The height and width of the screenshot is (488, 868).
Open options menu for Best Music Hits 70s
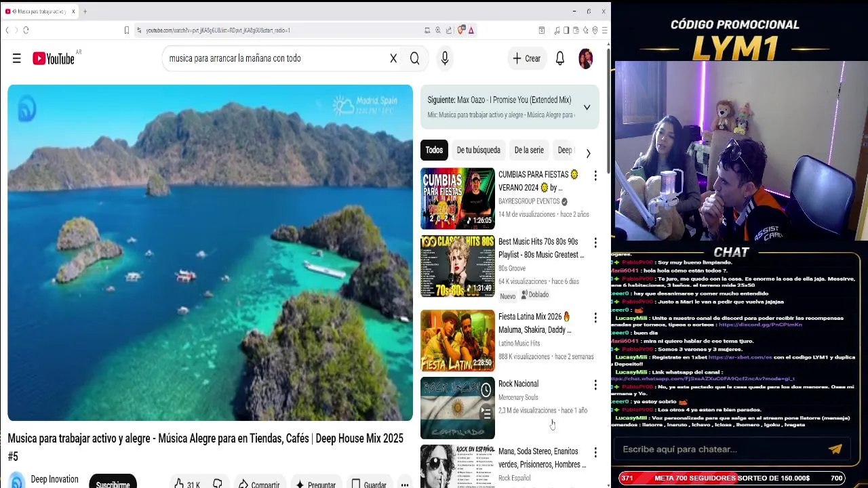click(x=595, y=243)
